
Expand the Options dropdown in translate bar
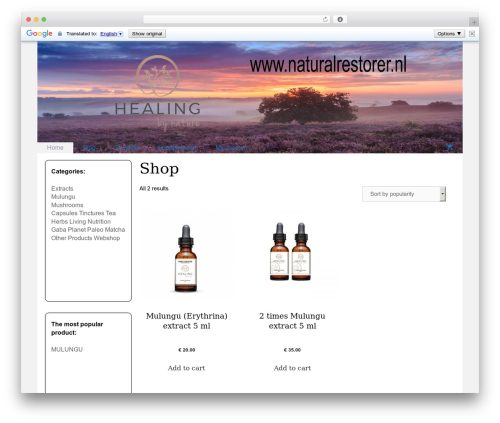point(449,34)
